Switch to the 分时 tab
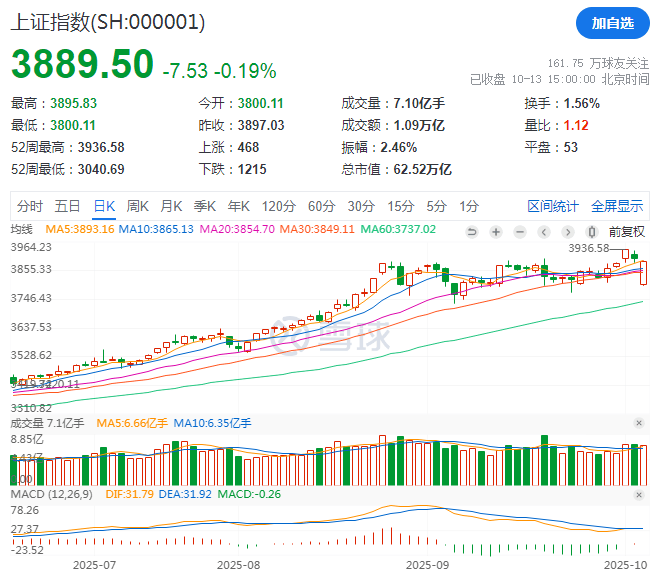Image resolution: width=668 pixels, height=579 pixels. pos(30,207)
